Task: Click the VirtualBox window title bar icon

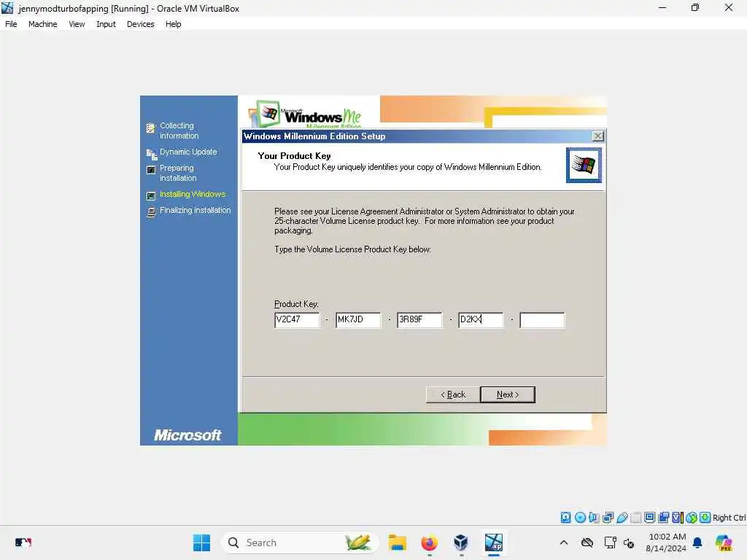Action: point(7,8)
